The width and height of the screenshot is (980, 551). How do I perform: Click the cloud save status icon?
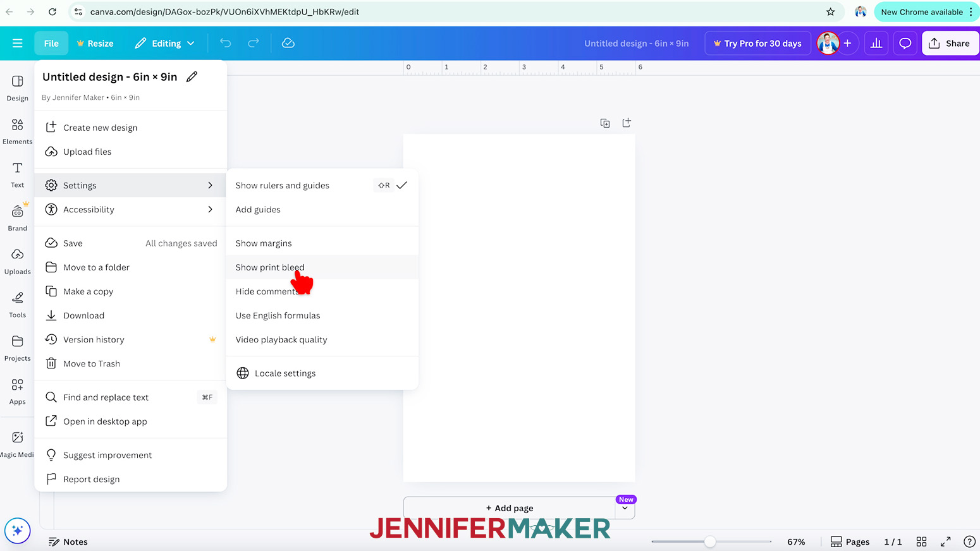tap(288, 43)
